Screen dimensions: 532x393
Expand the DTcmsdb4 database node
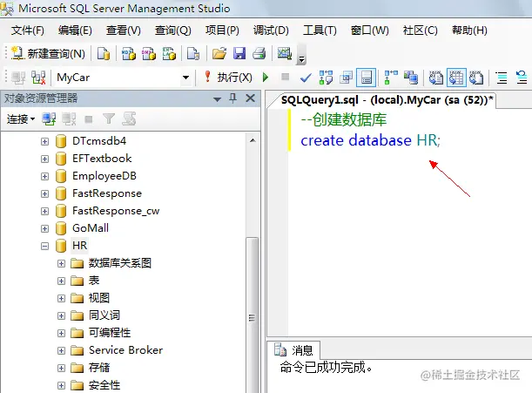(44, 141)
